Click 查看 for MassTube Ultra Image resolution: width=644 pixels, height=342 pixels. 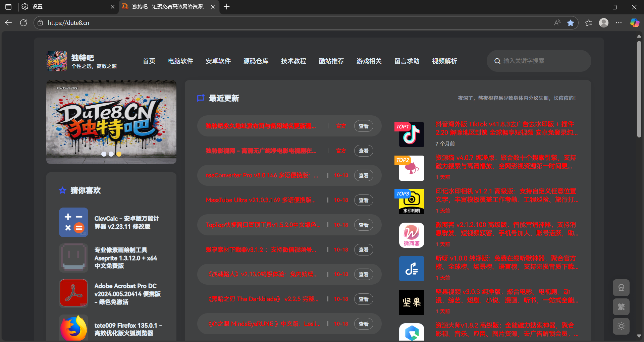click(364, 200)
